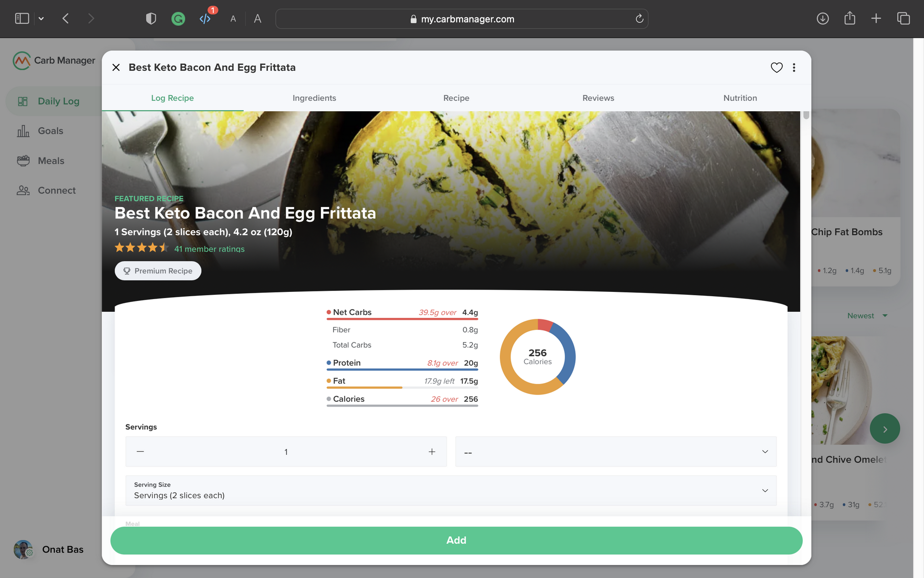Click the Net Carbs progress bar row

tap(402, 314)
